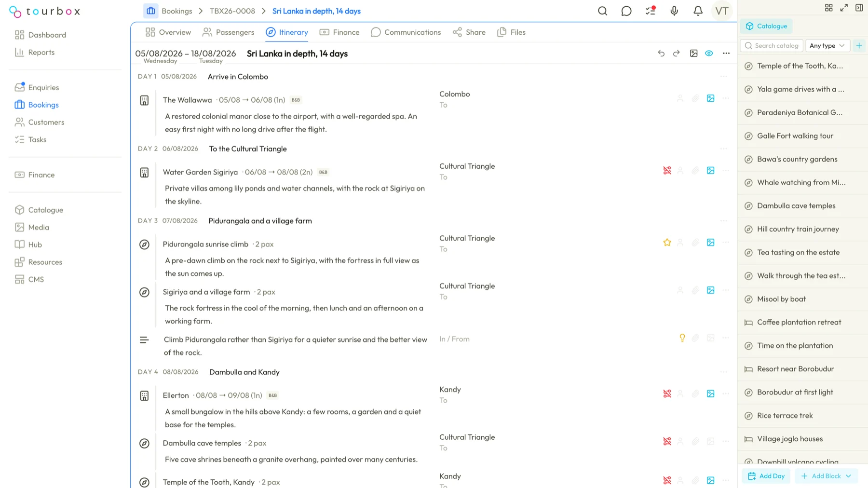868x488 pixels.
Task: Open Reports in sidebar
Action: (35, 52)
